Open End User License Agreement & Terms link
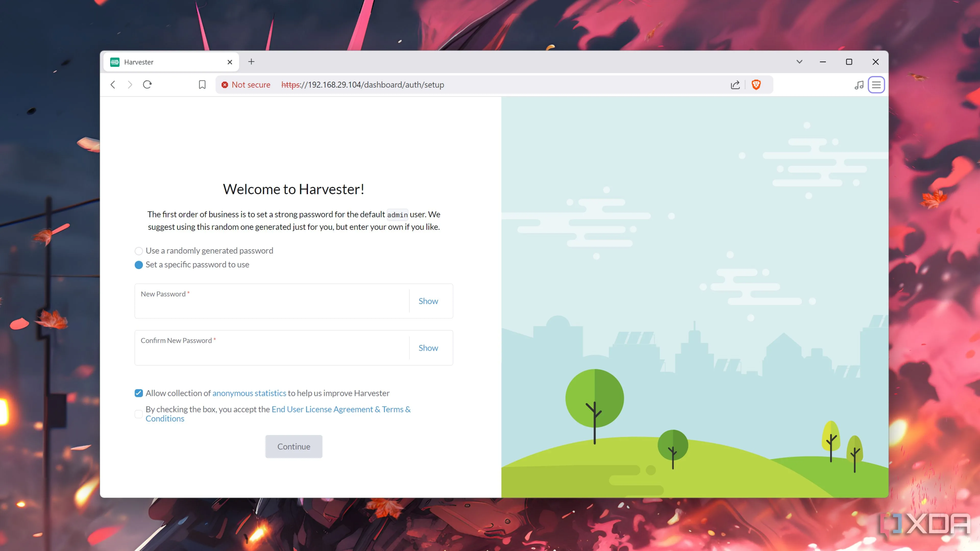The width and height of the screenshot is (980, 551). (341, 409)
